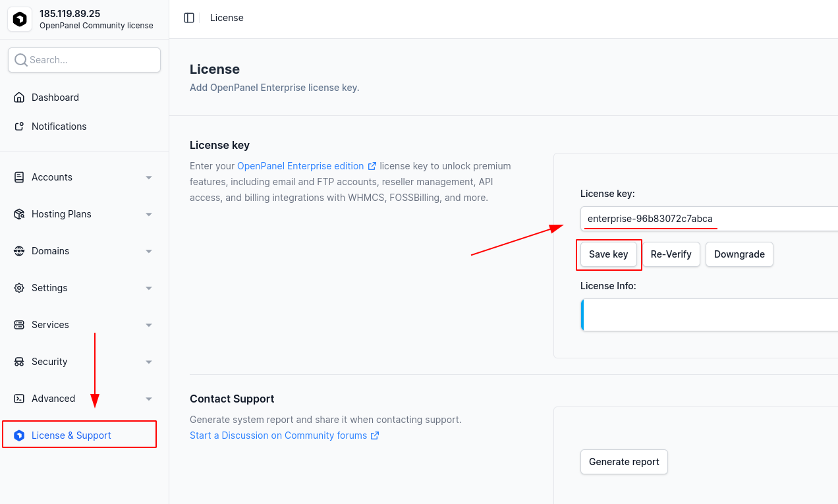Open Hosting Plans using its sidebar icon

pyautogui.click(x=20, y=213)
